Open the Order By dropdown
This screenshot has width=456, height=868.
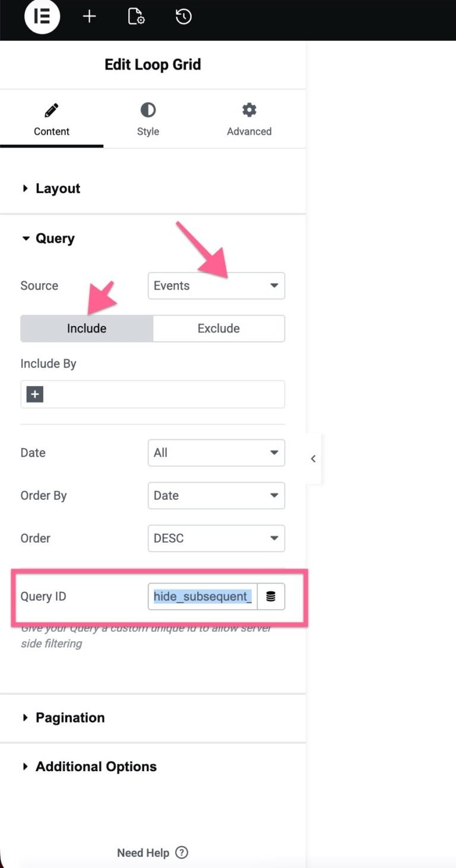pyautogui.click(x=216, y=495)
